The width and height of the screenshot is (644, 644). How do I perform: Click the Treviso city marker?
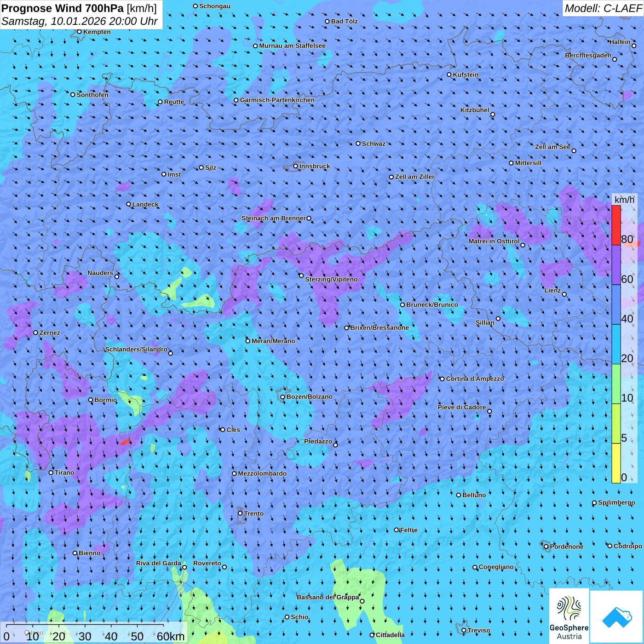coord(464,630)
